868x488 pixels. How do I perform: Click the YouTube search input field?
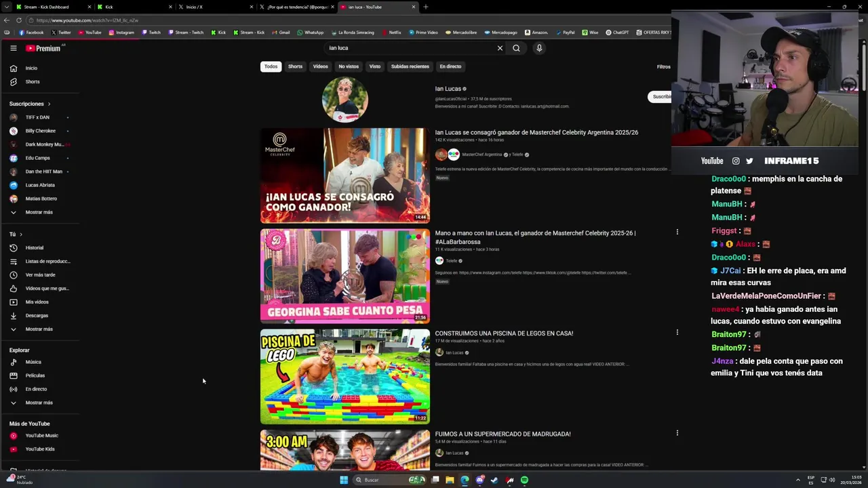pos(410,48)
